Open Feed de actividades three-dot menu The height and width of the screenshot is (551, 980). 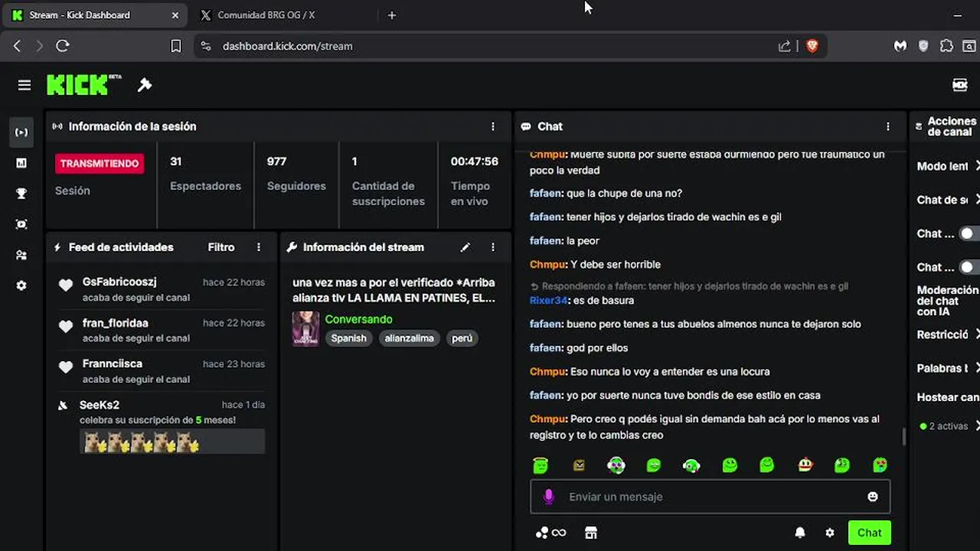(259, 247)
